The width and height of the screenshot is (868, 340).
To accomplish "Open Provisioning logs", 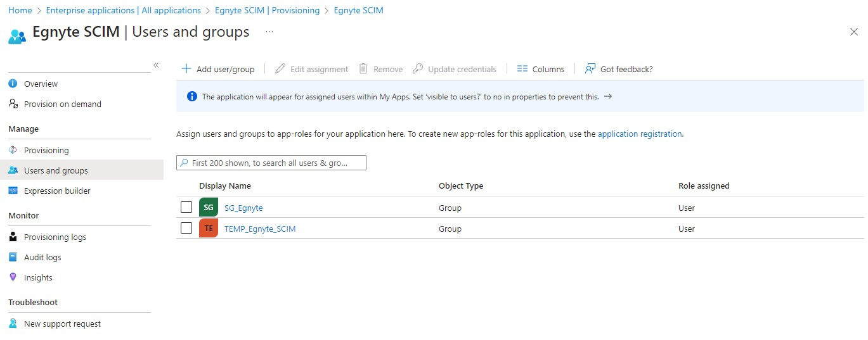I will [x=55, y=237].
